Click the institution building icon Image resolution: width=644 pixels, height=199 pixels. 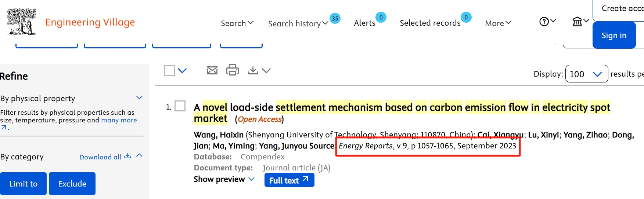tap(577, 22)
